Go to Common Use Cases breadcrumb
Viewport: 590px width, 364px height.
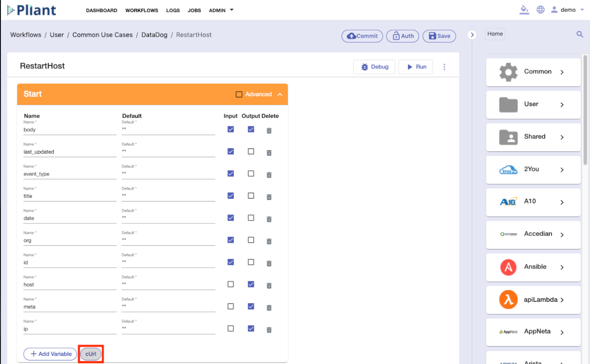tap(103, 34)
